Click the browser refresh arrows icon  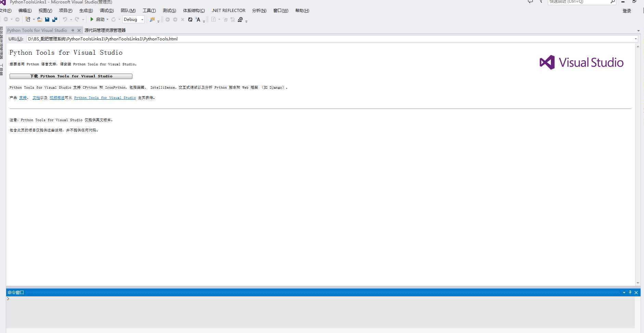click(190, 20)
